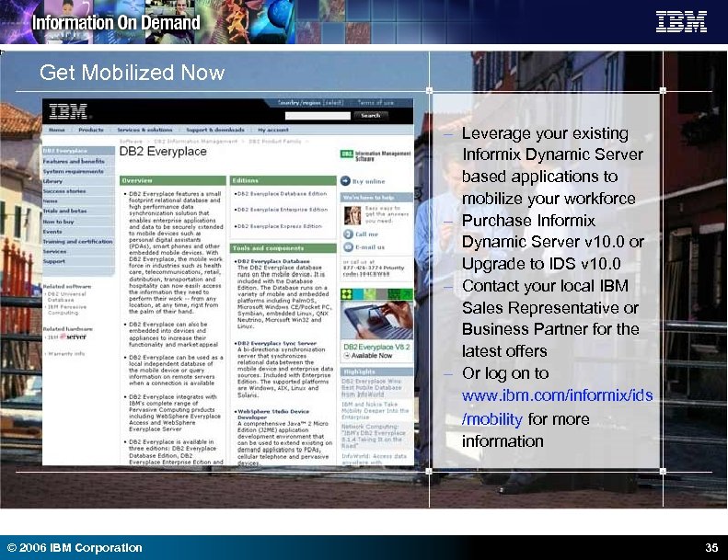
Task: Click into the webpage search field
Action: pyautogui.click(x=318, y=116)
